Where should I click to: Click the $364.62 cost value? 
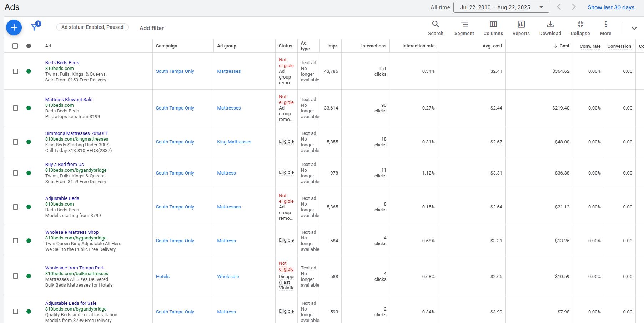[x=561, y=71]
